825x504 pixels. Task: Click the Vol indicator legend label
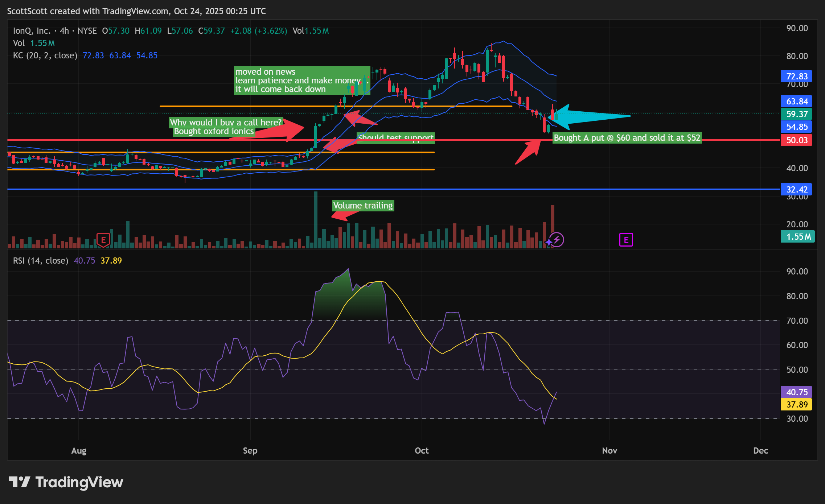point(19,43)
